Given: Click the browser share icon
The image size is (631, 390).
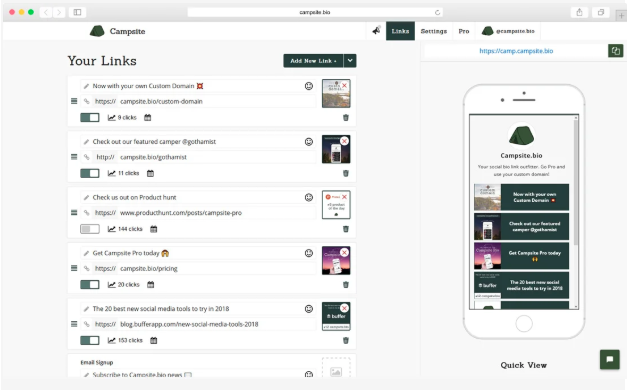Looking at the screenshot, I should coord(579,12).
